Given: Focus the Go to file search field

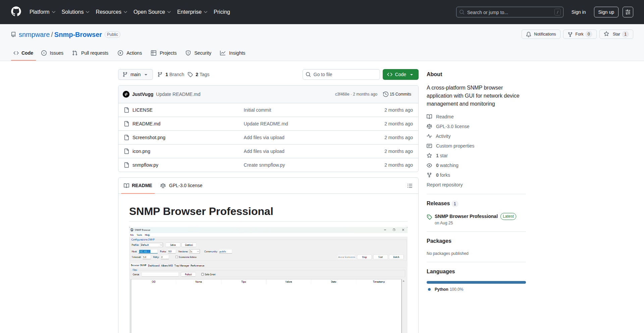Looking at the screenshot, I should pos(341,74).
